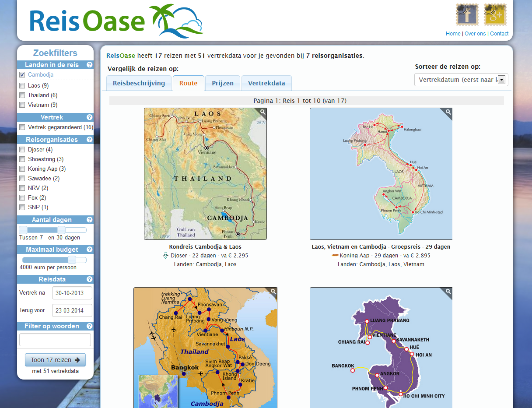Open the Facebook stamp icon
This screenshot has height=408, width=532.
click(467, 15)
